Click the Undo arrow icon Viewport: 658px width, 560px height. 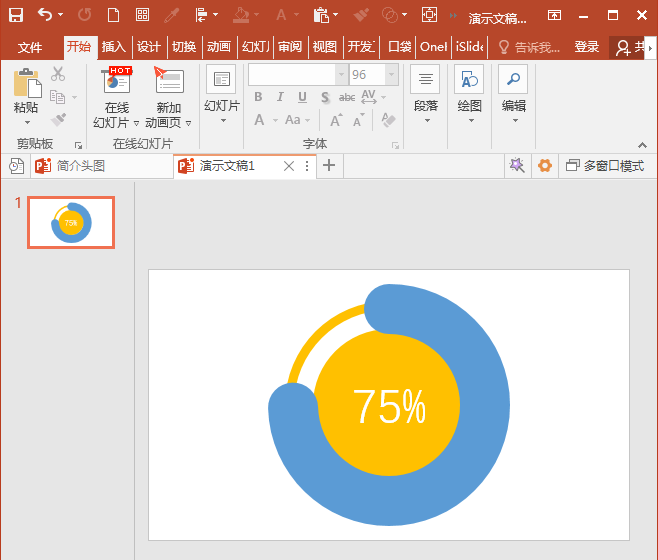(x=45, y=15)
